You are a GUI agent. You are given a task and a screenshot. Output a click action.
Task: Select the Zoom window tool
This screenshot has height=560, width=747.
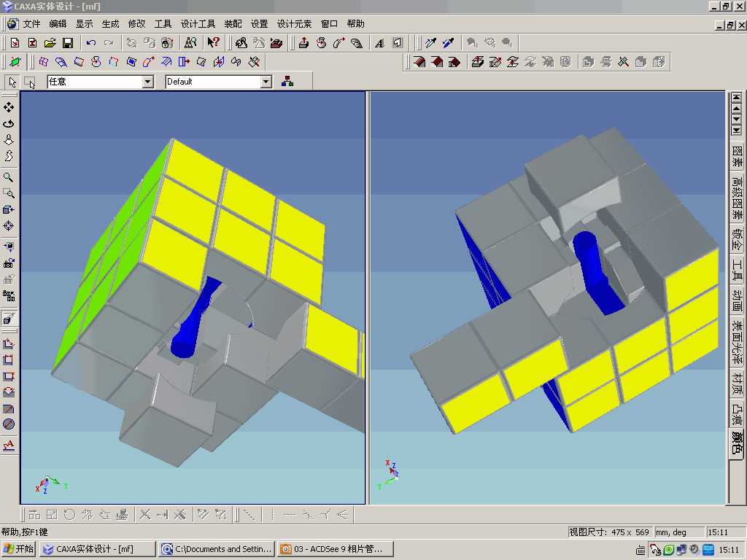(9, 194)
